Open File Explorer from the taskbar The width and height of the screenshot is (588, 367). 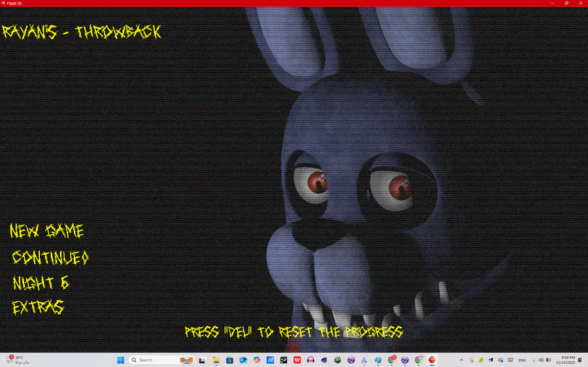[216, 360]
